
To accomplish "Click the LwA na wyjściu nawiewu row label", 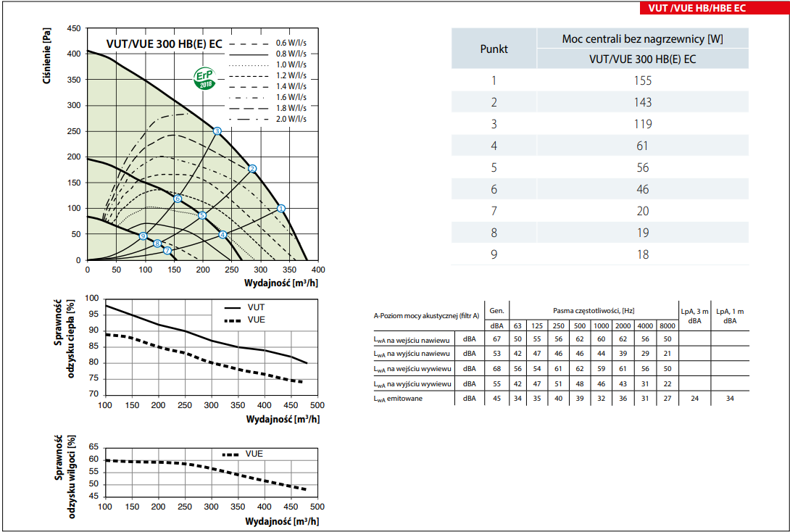I will 412,354.
